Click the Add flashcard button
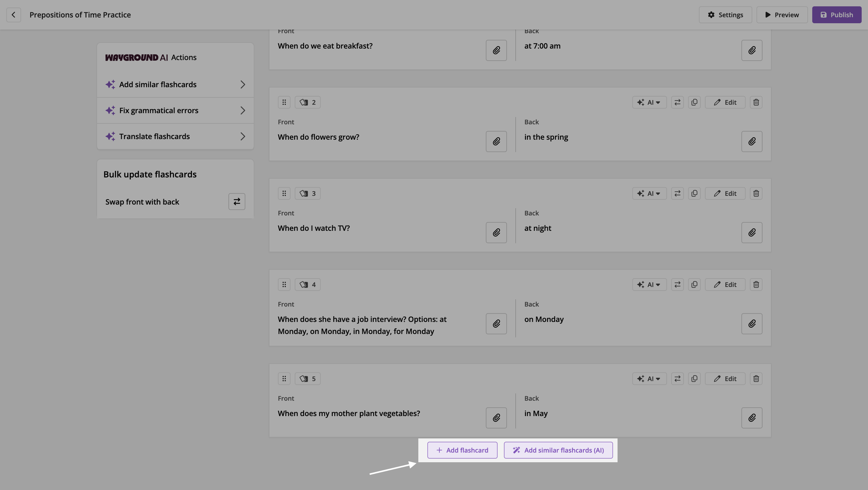The height and width of the screenshot is (490, 868). click(462, 450)
